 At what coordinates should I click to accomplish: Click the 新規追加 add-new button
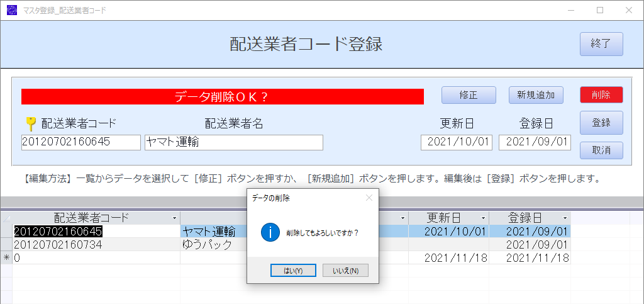tap(536, 95)
